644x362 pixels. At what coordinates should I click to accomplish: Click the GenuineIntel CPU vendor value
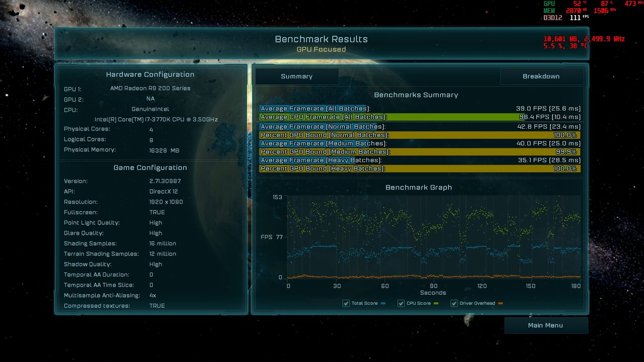pyautogui.click(x=150, y=109)
